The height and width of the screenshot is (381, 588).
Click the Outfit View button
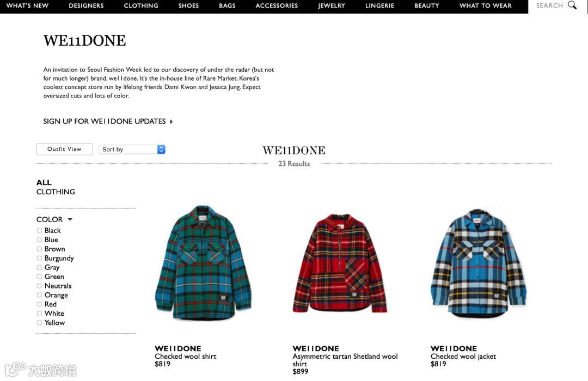tap(64, 149)
